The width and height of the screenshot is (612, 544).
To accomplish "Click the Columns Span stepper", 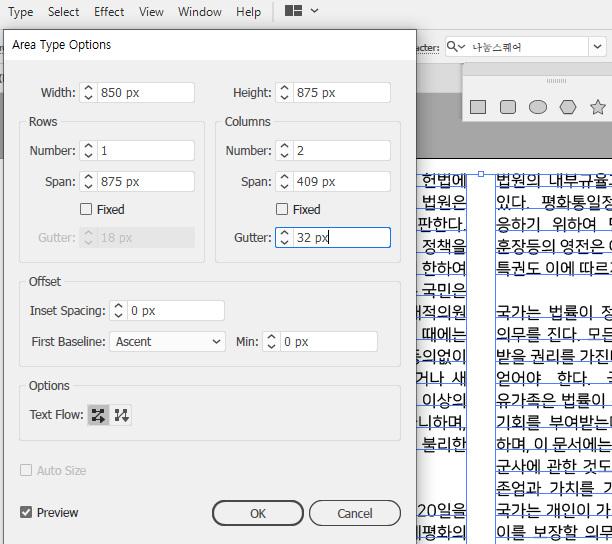I will 285,181.
